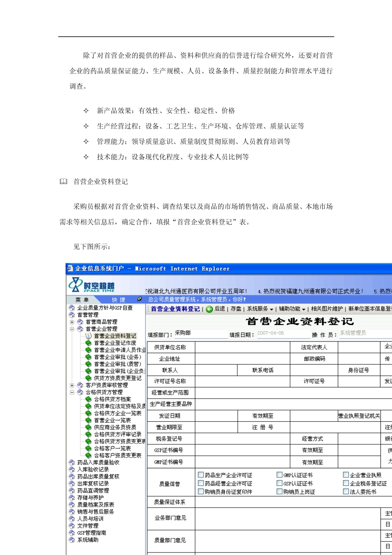Open the 系统服务 dropdown menu
This screenshot has height=555, width=392.
260,309
